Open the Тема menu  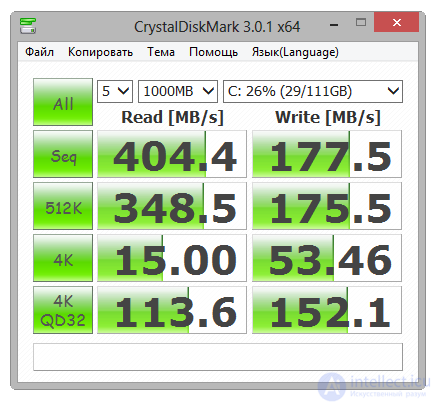161,52
